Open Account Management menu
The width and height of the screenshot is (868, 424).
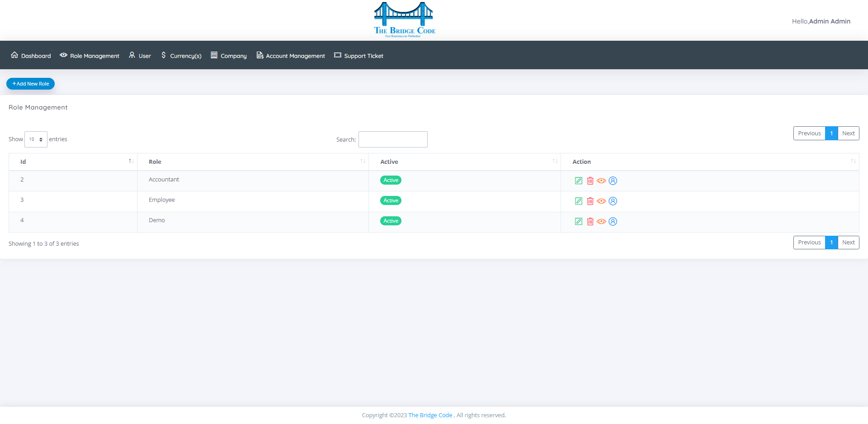click(291, 56)
